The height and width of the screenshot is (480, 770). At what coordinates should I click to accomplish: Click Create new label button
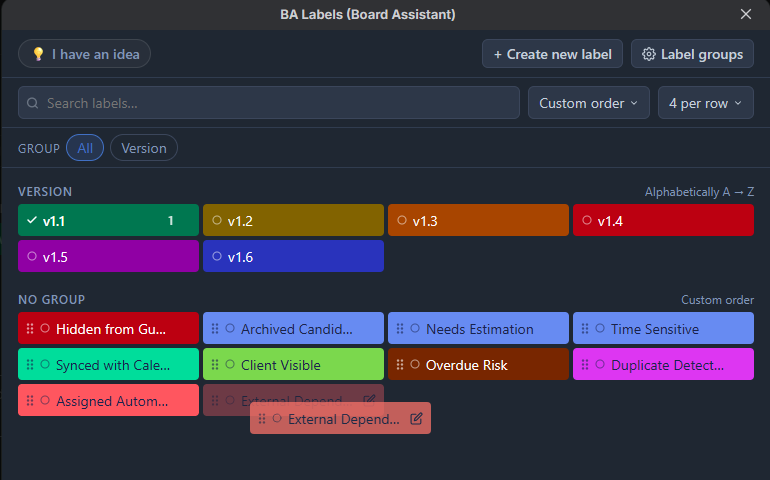(552, 54)
